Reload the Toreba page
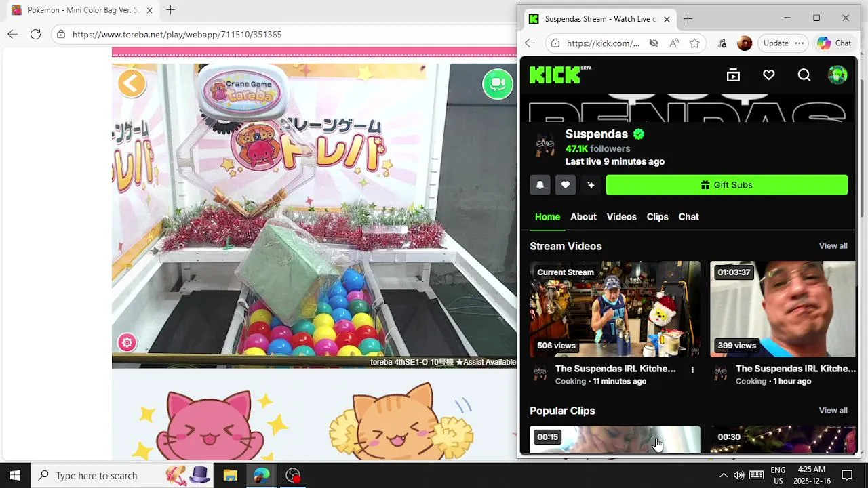This screenshot has width=868, height=488. (36, 34)
